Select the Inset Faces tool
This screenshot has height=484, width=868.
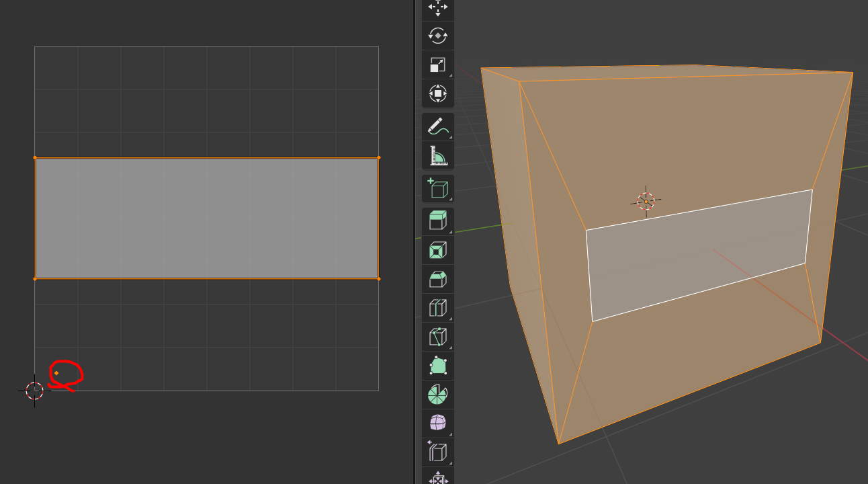438,250
